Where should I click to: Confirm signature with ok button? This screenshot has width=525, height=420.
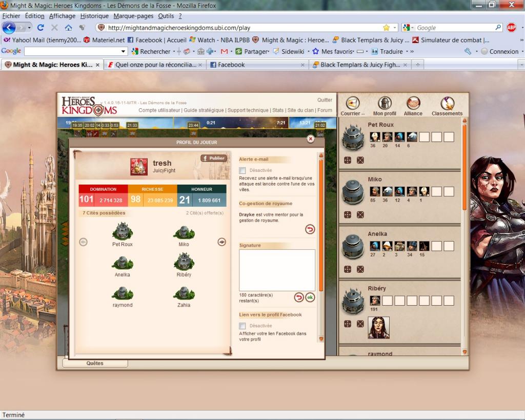(x=310, y=297)
